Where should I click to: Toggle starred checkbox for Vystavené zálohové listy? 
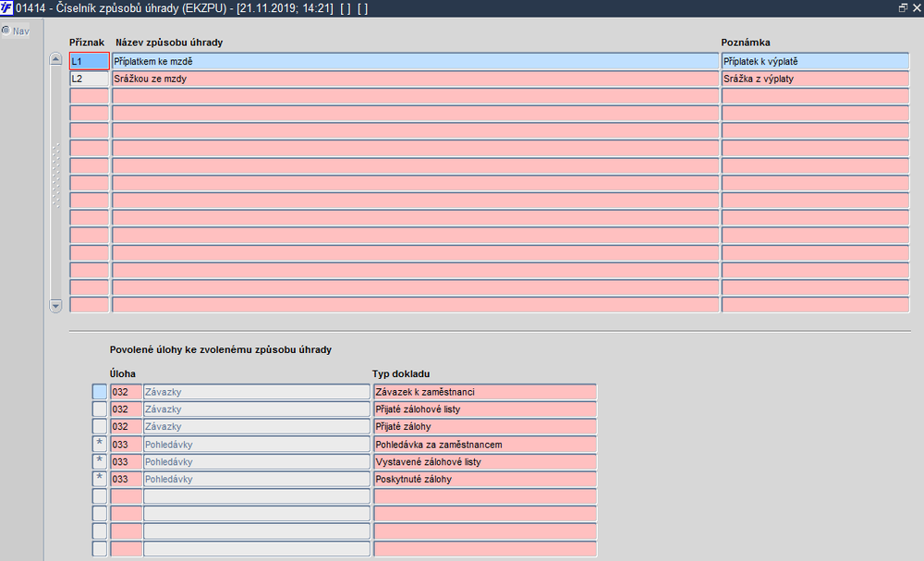[100, 461]
